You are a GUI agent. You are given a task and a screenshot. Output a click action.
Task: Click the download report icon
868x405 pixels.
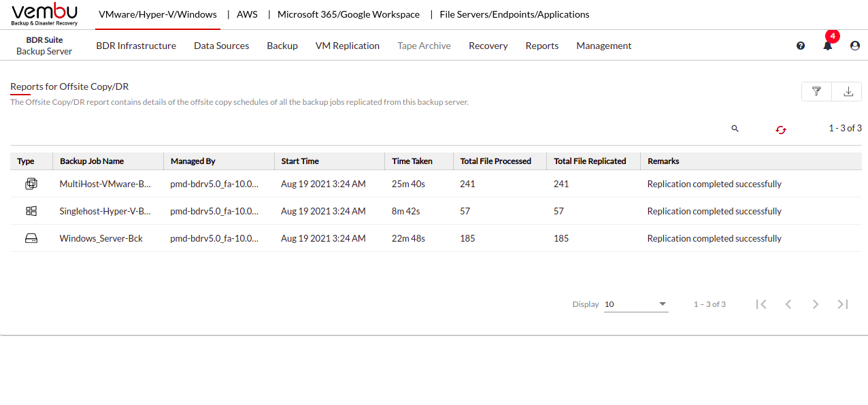pyautogui.click(x=848, y=92)
